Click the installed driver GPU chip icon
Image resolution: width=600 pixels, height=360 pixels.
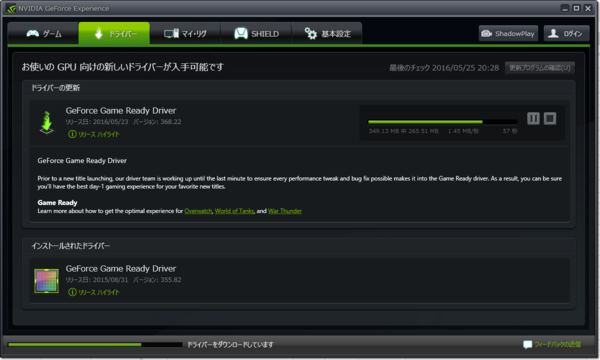point(46,281)
